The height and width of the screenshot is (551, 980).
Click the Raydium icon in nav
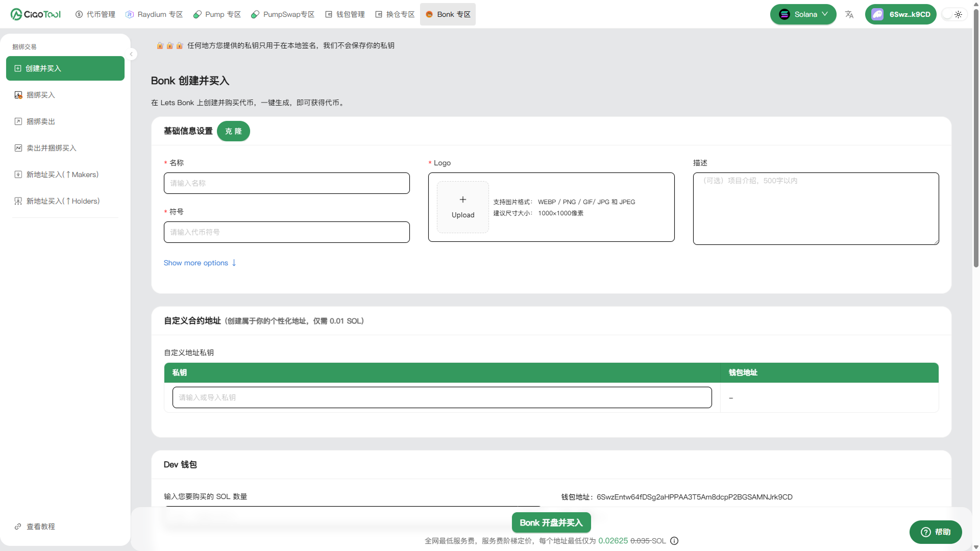[x=130, y=14]
